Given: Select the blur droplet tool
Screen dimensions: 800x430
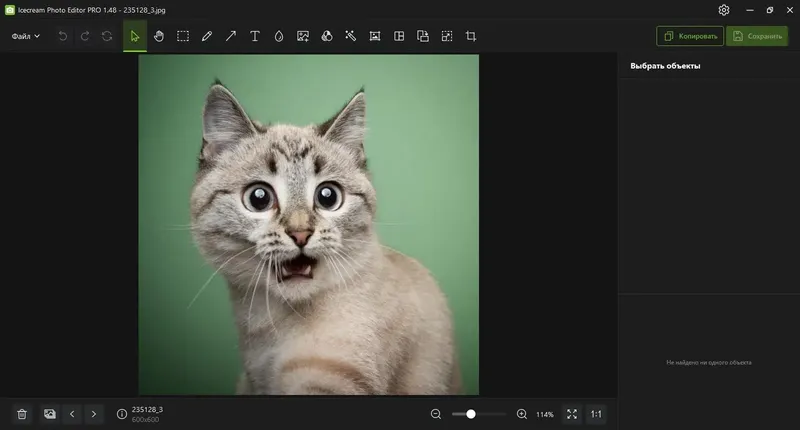Looking at the screenshot, I should click(279, 36).
